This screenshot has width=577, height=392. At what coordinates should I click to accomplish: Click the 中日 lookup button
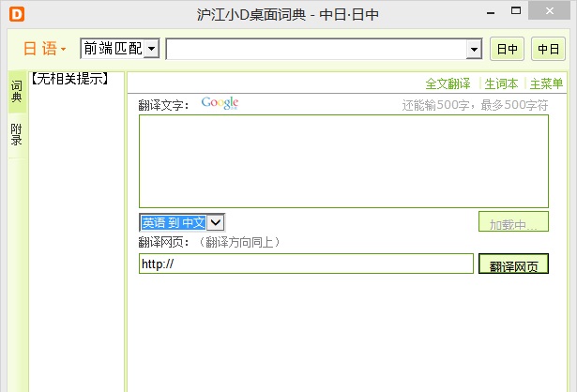point(548,49)
